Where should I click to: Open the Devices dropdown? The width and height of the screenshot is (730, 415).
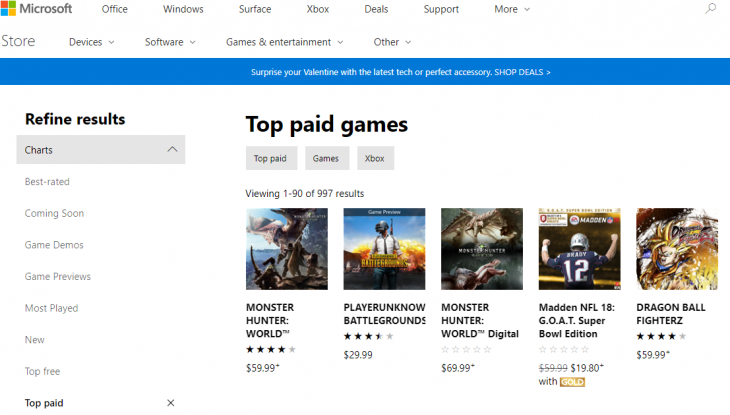click(x=92, y=42)
